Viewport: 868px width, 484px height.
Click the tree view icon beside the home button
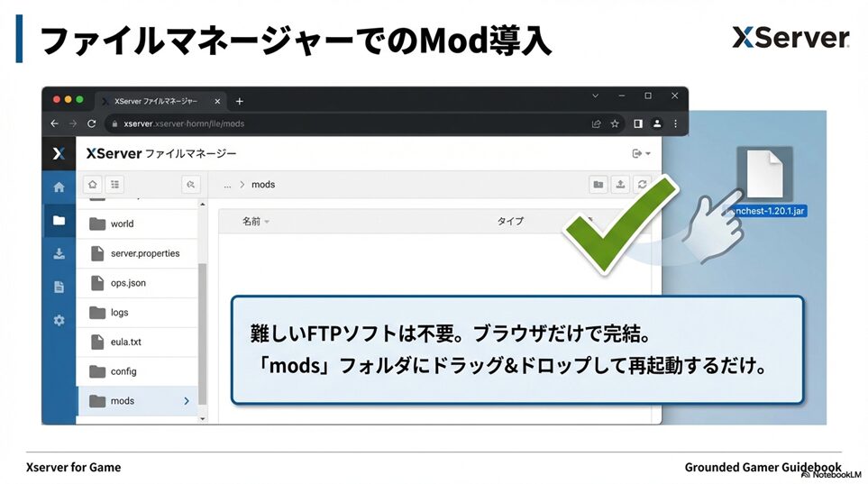[x=114, y=184]
